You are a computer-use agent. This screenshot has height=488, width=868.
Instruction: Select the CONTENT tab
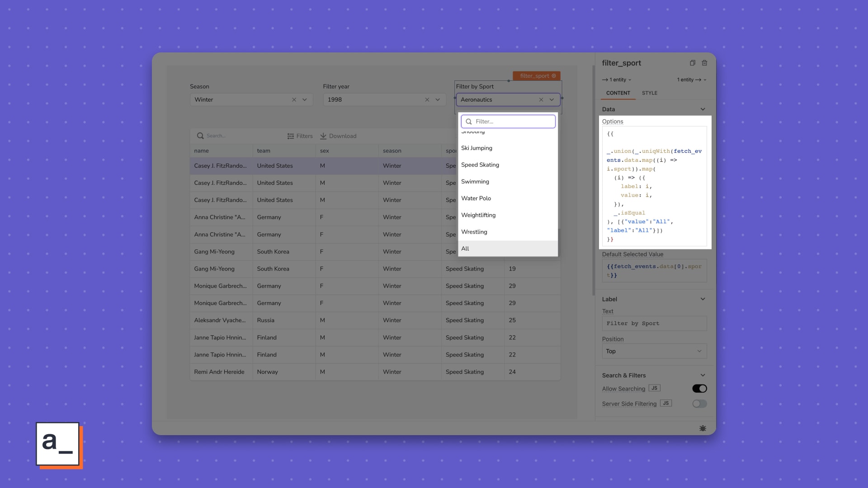(x=618, y=93)
